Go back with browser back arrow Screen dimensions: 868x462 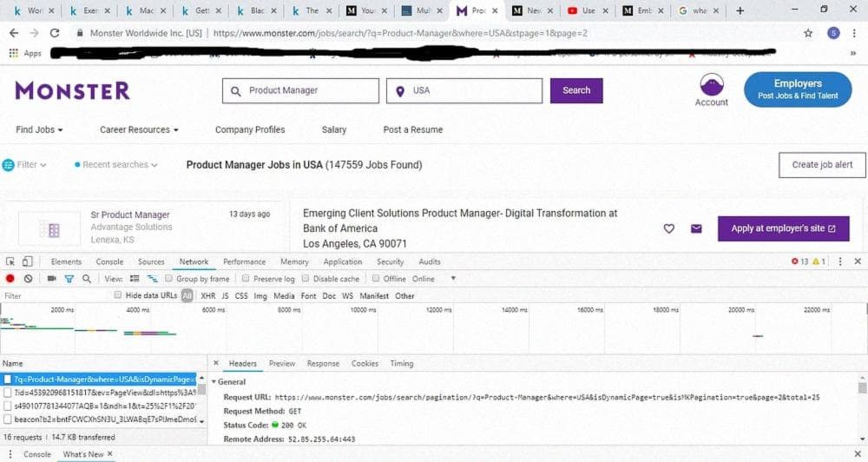click(14, 33)
